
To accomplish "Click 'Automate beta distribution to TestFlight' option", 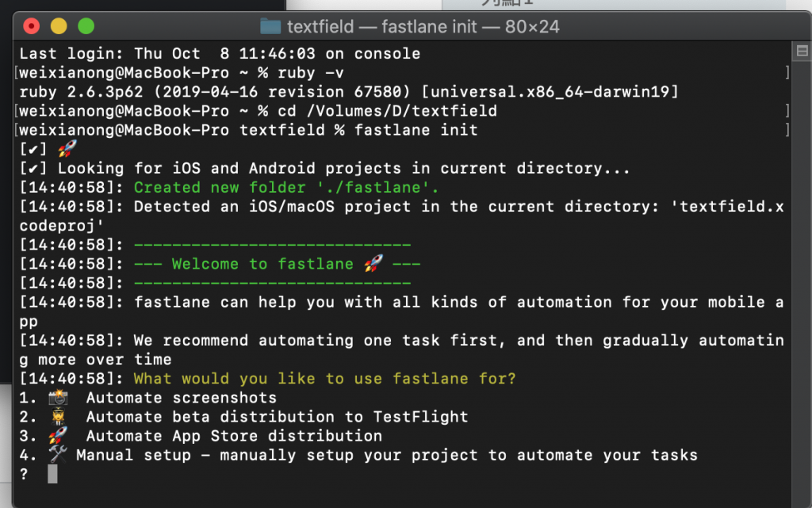I will pyautogui.click(x=277, y=417).
